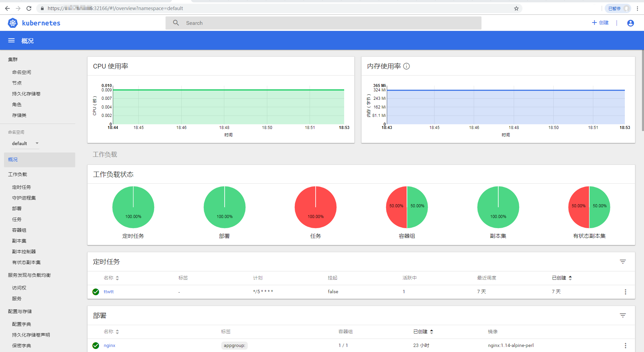Open 部署 in the sidebar

pos(17,209)
